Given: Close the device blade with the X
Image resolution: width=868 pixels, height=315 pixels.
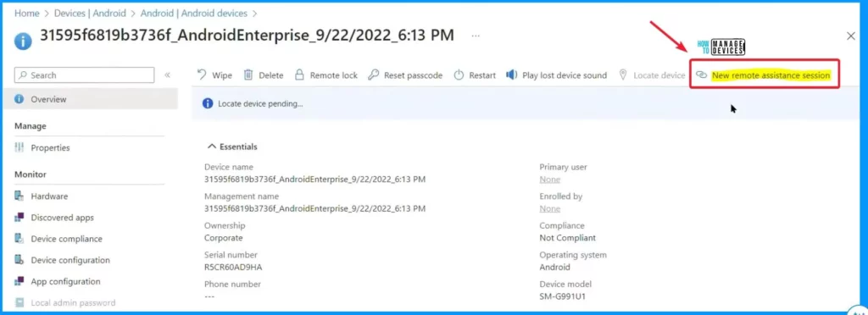Looking at the screenshot, I should pyautogui.click(x=851, y=36).
